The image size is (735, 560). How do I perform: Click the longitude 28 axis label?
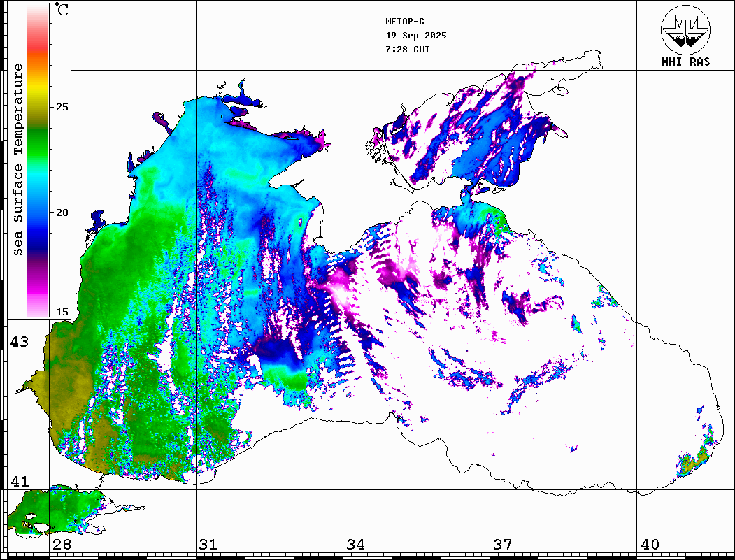[62, 545]
